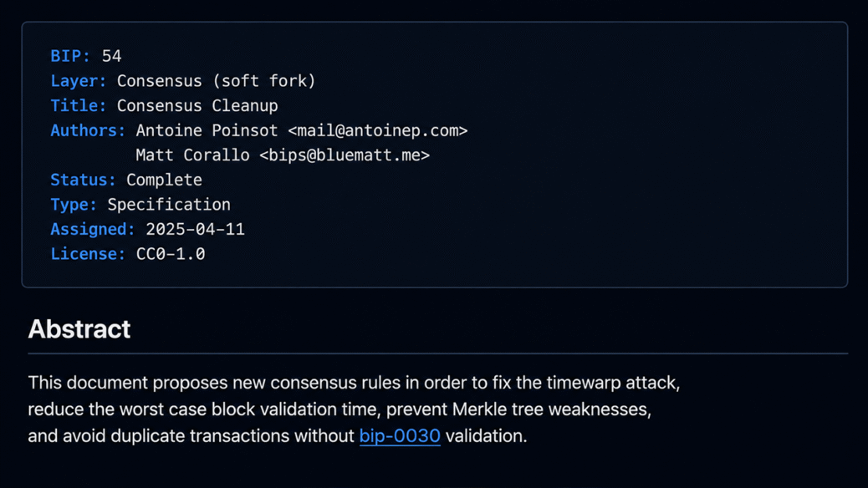This screenshot has height=488, width=868.
Task: Click Antoine Poinsot's email address
Action: coord(377,130)
